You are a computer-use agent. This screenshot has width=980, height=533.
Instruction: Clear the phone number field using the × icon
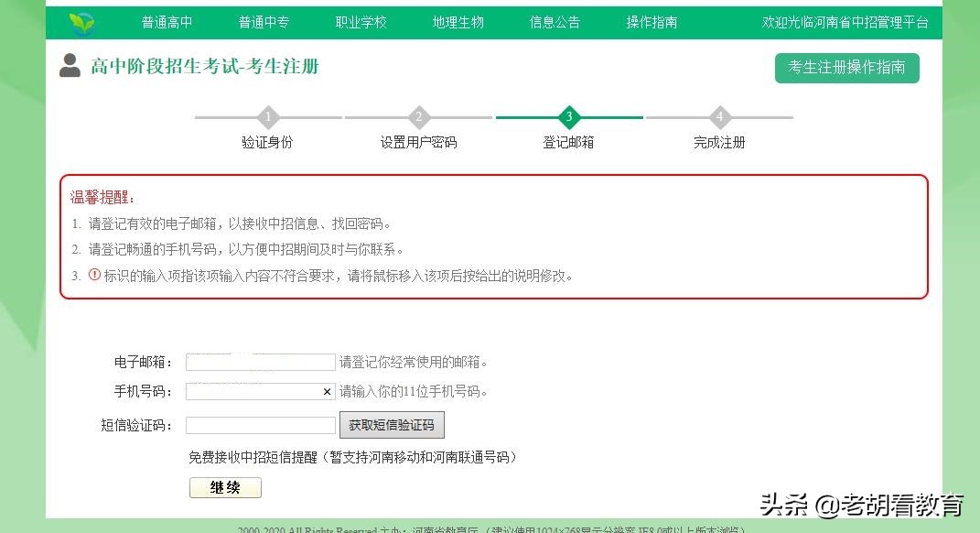pyautogui.click(x=327, y=391)
